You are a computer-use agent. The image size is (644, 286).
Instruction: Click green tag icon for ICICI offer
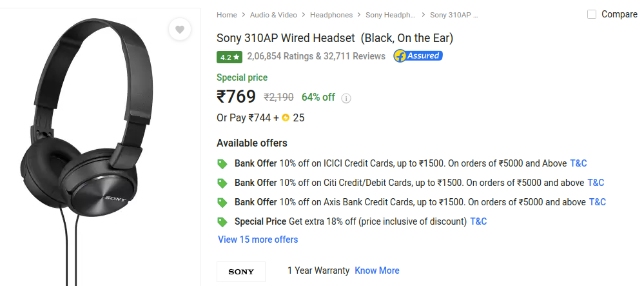tap(222, 164)
